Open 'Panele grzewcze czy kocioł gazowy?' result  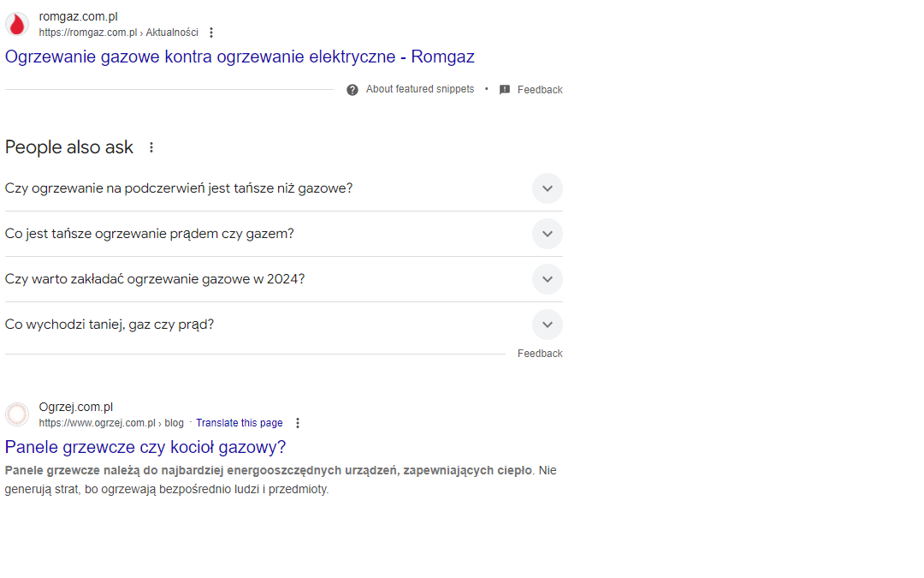coord(145,447)
